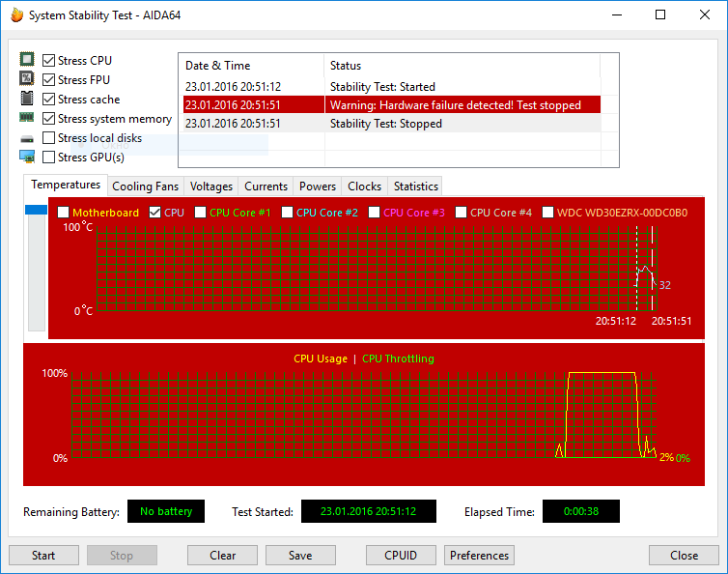
Task: Switch to the Cooling Fans tab
Action: [x=146, y=187]
